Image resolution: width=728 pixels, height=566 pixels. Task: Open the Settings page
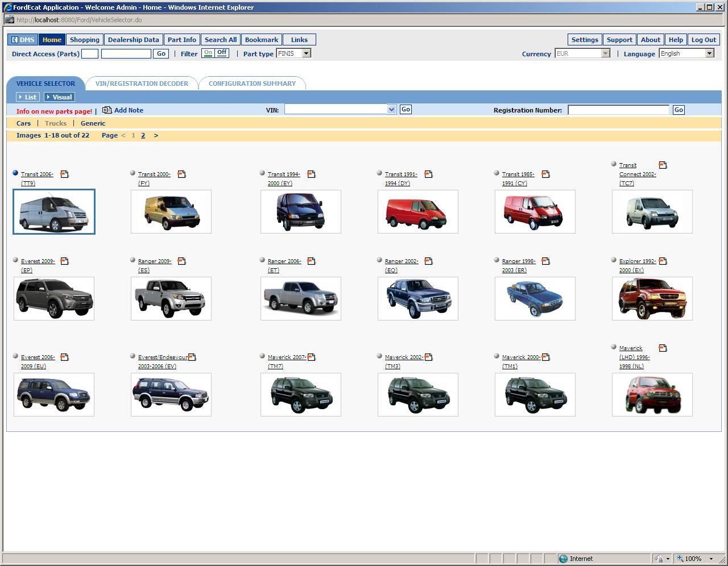pyautogui.click(x=585, y=40)
